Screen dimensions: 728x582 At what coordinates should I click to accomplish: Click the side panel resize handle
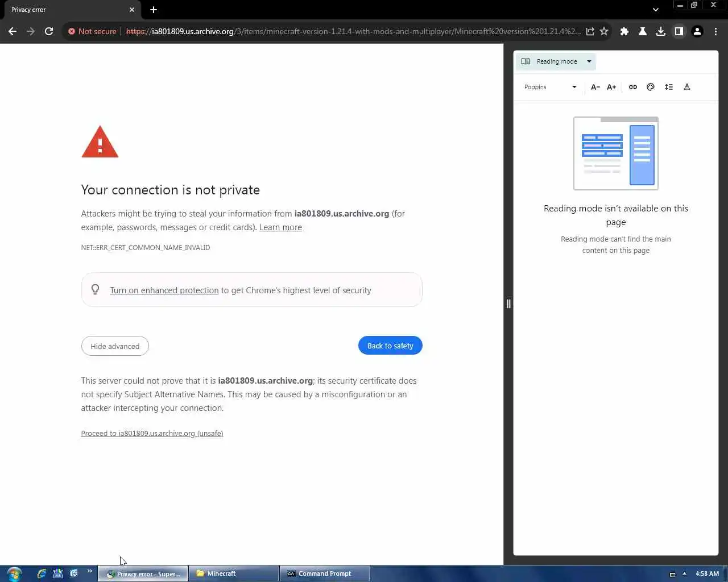tap(508, 304)
